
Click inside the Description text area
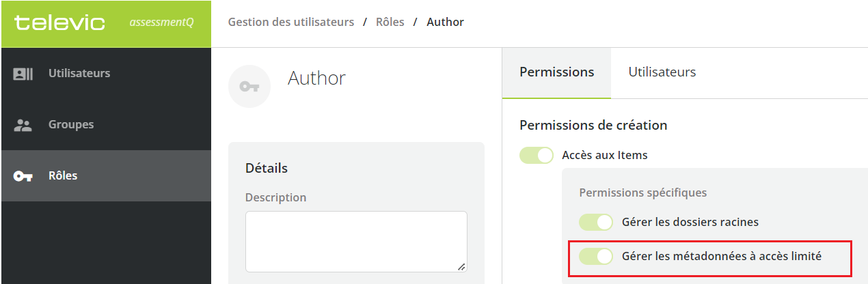(x=356, y=242)
